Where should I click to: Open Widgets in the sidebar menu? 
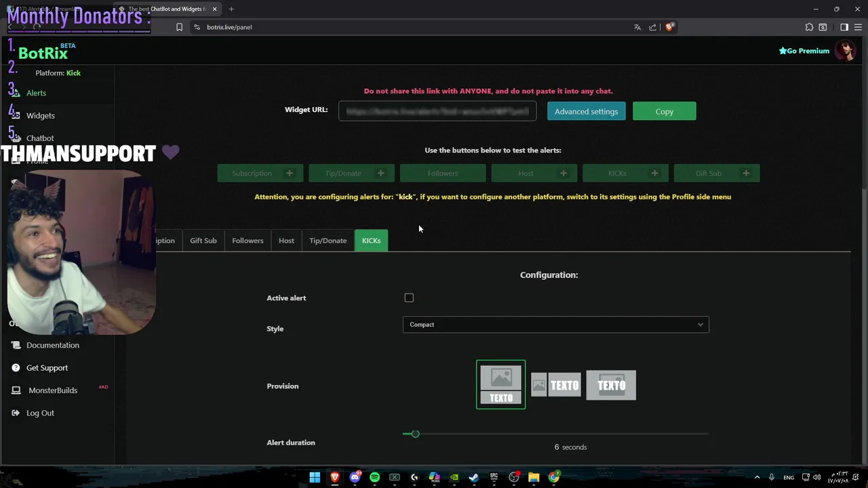point(41,115)
